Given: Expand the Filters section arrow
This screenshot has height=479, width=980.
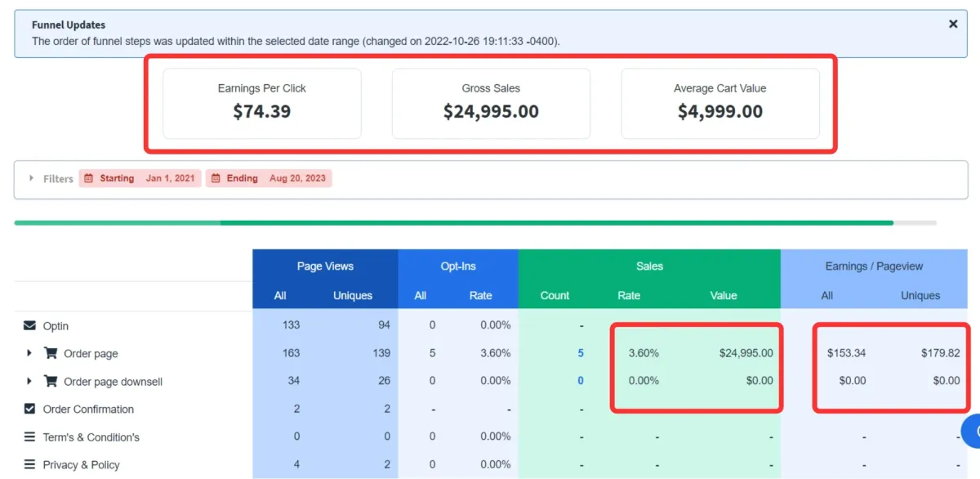Looking at the screenshot, I should click(x=32, y=178).
